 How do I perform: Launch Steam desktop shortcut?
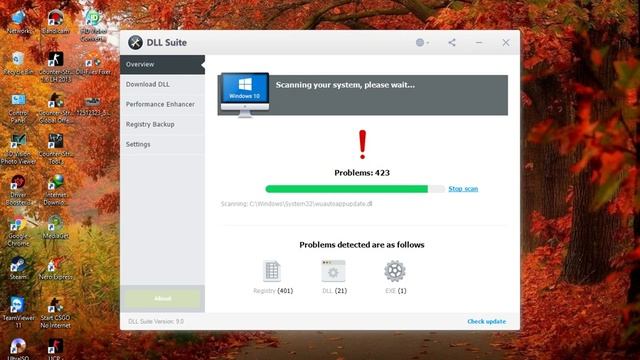[18, 268]
